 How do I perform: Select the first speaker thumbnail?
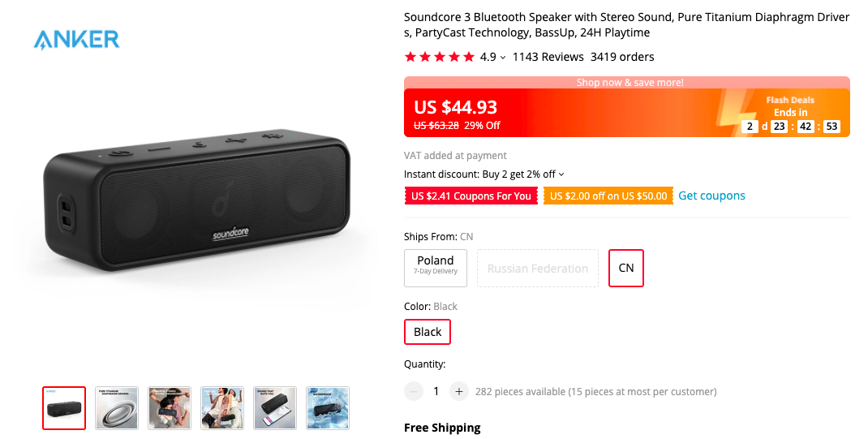tap(64, 408)
